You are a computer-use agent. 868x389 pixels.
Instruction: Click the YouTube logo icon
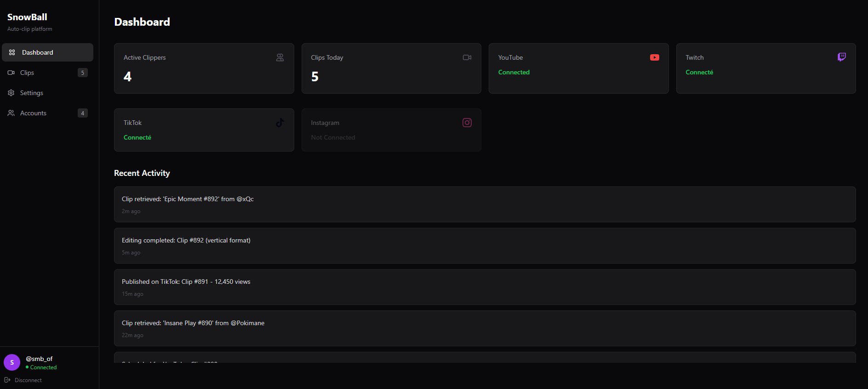pos(655,57)
